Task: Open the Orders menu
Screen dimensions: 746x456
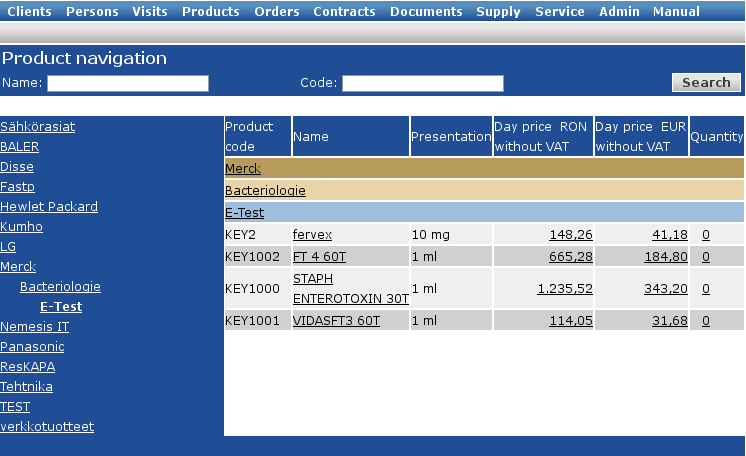Action: click(x=277, y=11)
